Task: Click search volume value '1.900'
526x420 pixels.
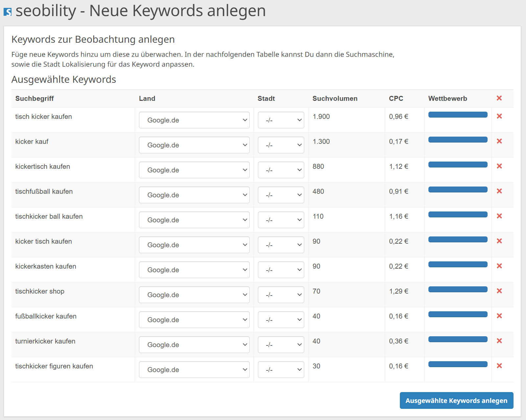Action: (321, 117)
